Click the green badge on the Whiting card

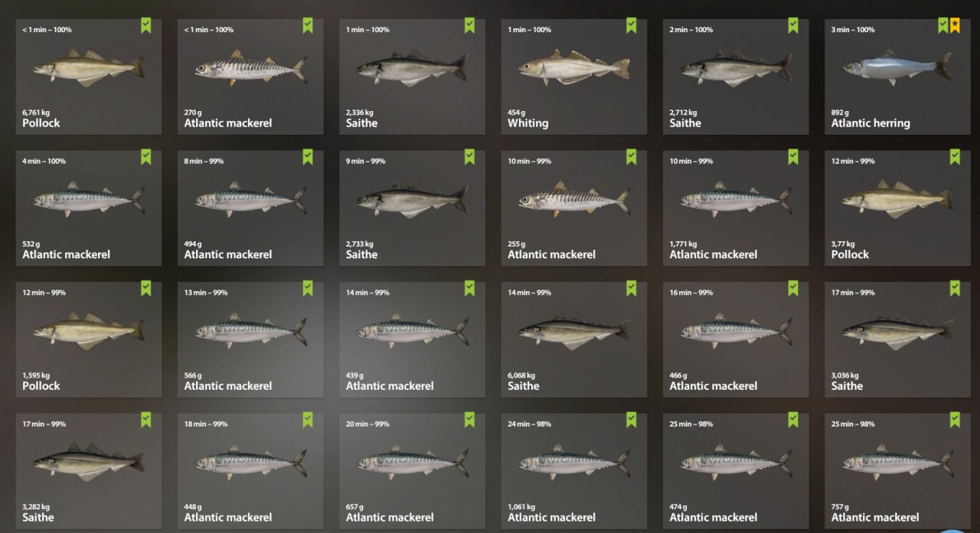tap(631, 26)
